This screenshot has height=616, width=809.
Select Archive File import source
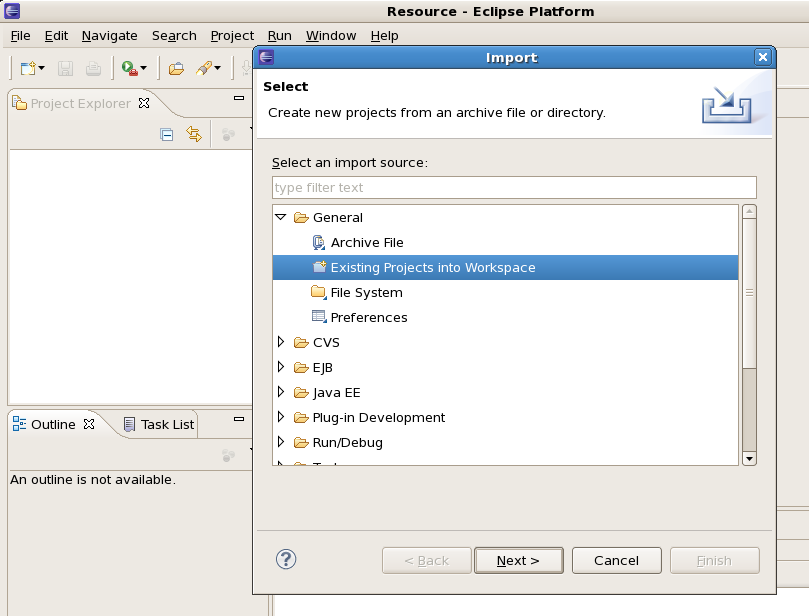(x=366, y=242)
